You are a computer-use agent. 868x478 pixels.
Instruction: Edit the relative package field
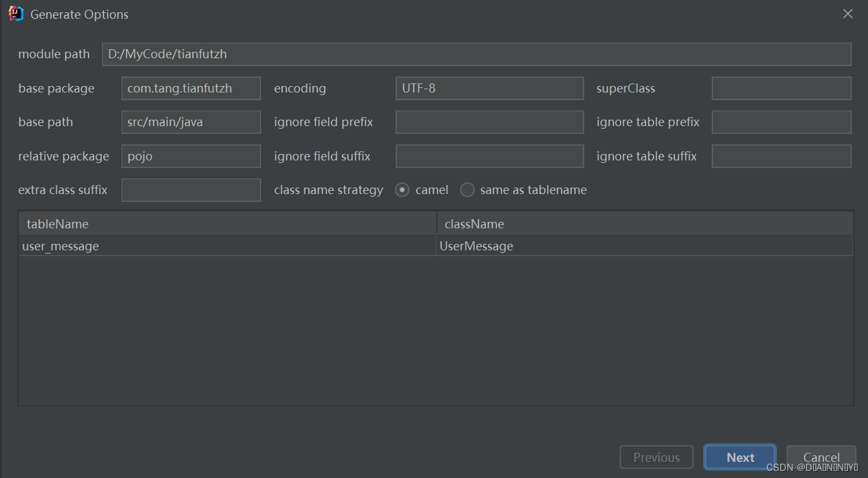191,157
